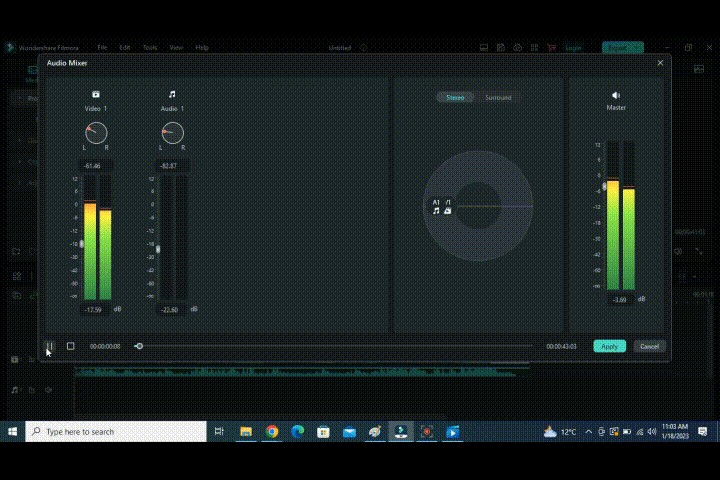
Task: Click the Master speaker icon
Action: tap(616, 95)
